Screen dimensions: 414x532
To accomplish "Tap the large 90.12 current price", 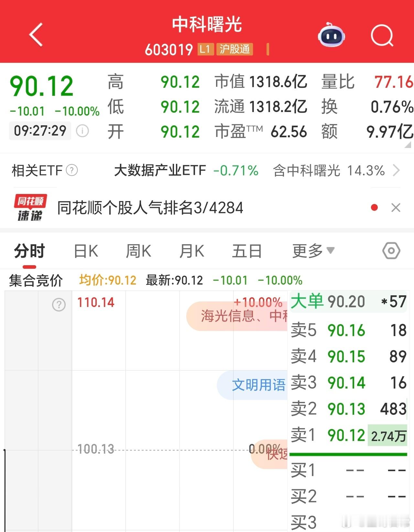I will tap(41, 86).
